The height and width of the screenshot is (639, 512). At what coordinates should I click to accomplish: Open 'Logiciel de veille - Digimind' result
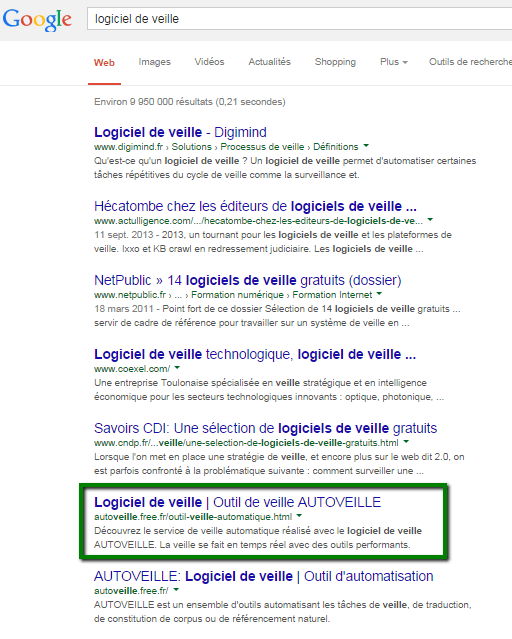(180, 132)
